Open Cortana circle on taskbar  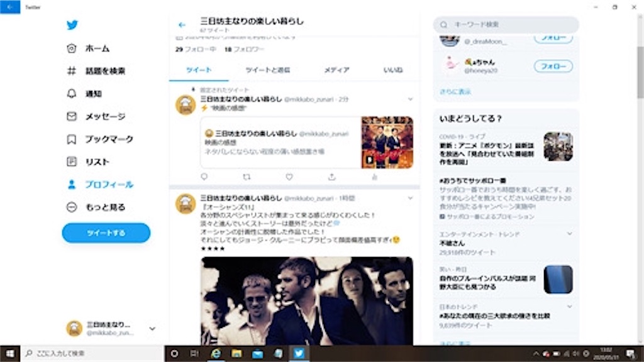(175, 353)
